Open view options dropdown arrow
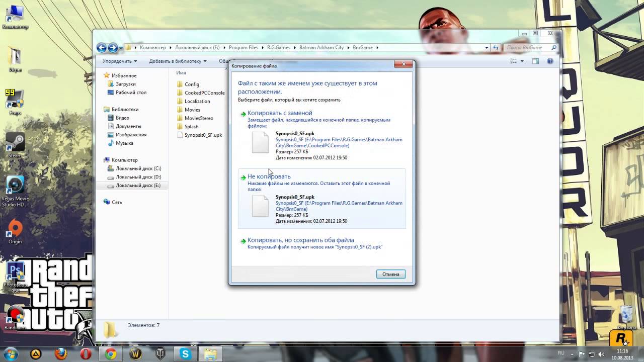The height and width of the screenshot is (362, 644). [x=522, y=61]
